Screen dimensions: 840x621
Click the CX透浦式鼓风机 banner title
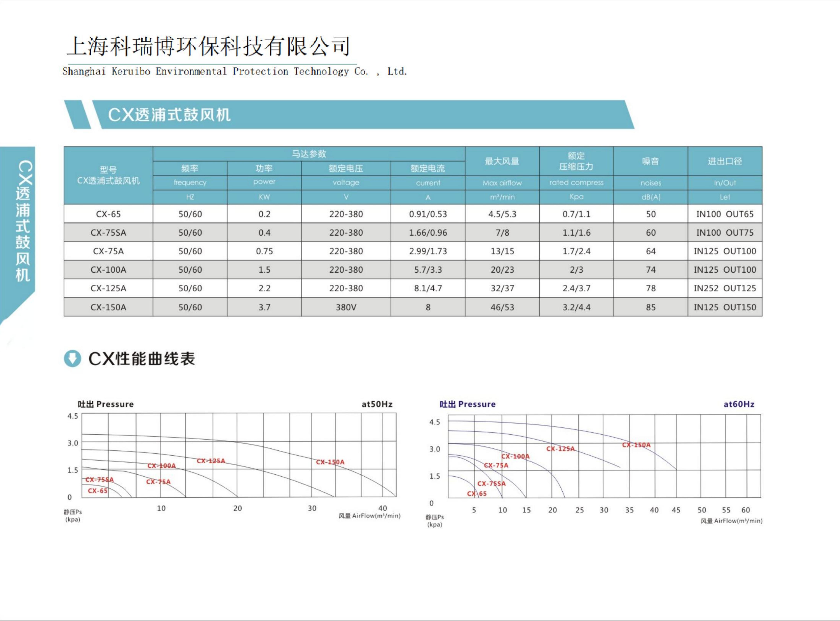[169, 115]
